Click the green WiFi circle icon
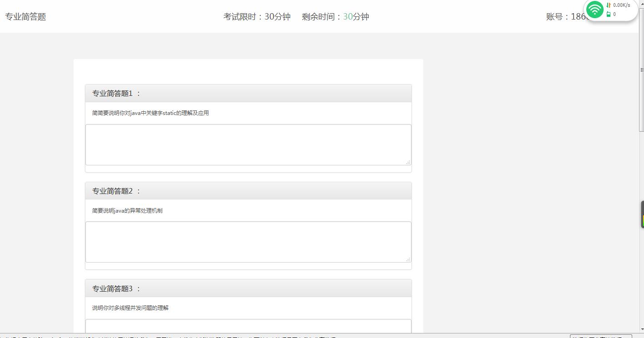The image size is (644, 338). 594,10
